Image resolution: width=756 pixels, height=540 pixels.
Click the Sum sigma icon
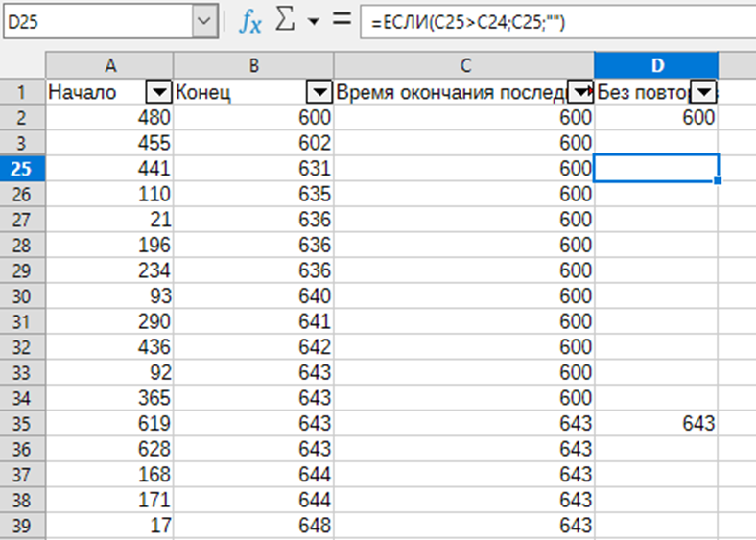285,21
